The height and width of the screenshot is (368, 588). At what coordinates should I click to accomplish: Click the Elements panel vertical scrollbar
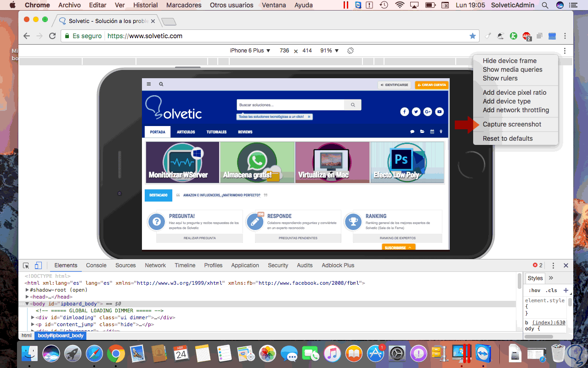[520, 281]
